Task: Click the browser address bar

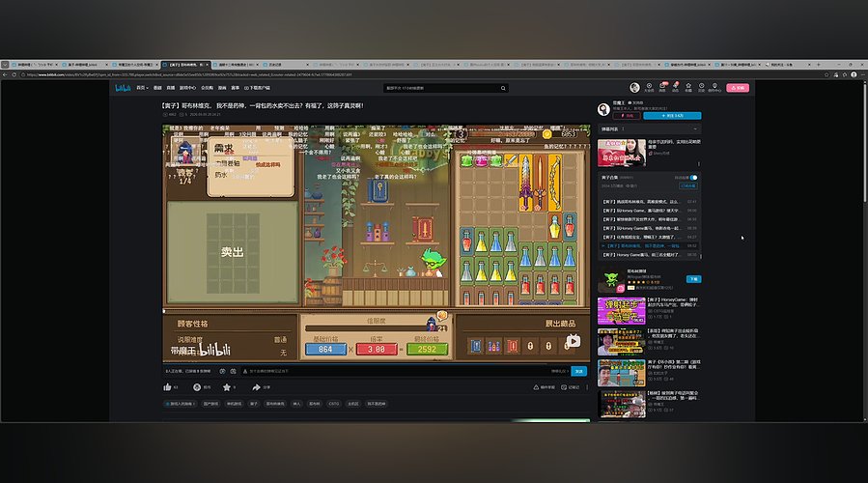Action: click(x=421, y=74)
